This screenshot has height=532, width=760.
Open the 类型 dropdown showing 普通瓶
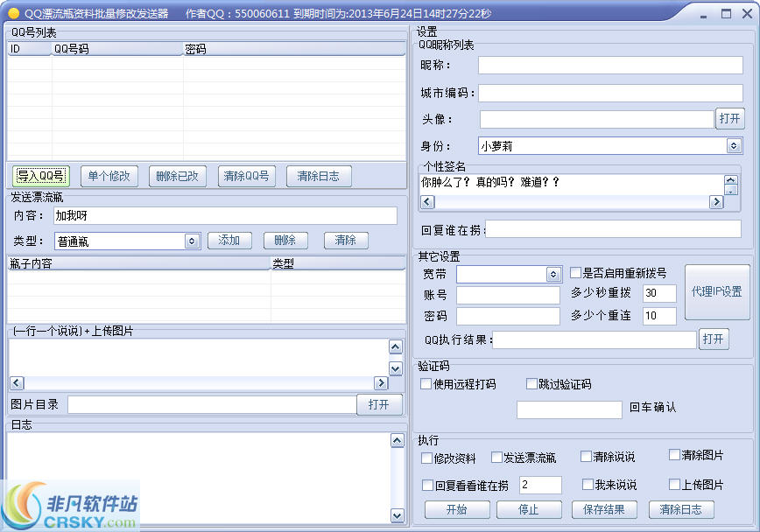point(192,241)
